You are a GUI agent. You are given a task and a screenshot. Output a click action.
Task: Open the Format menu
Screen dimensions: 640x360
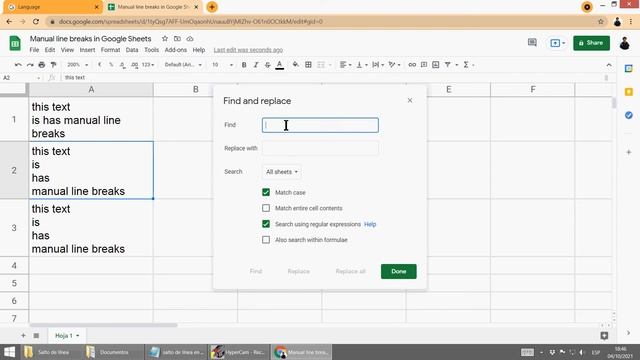pos(110,50)
